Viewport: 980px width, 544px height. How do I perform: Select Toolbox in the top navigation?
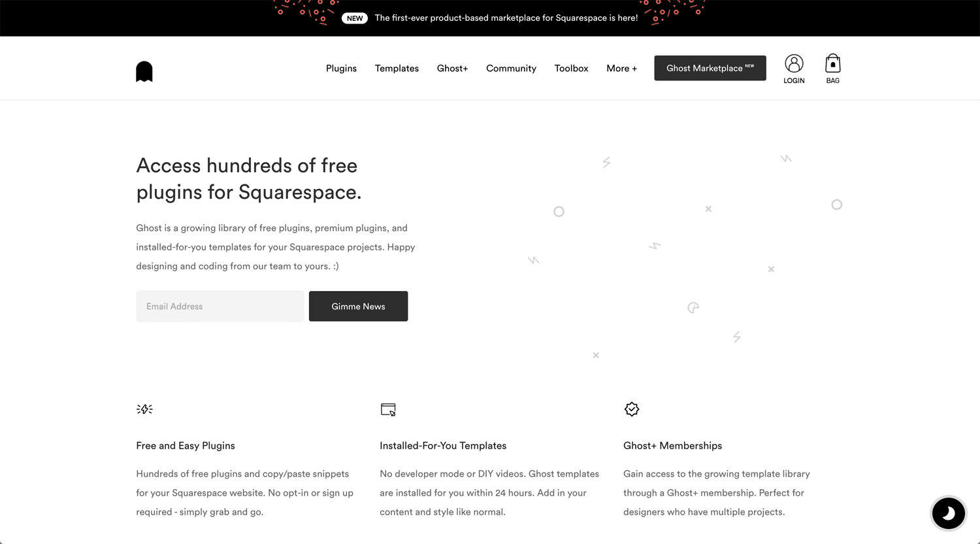coord(571,68)
